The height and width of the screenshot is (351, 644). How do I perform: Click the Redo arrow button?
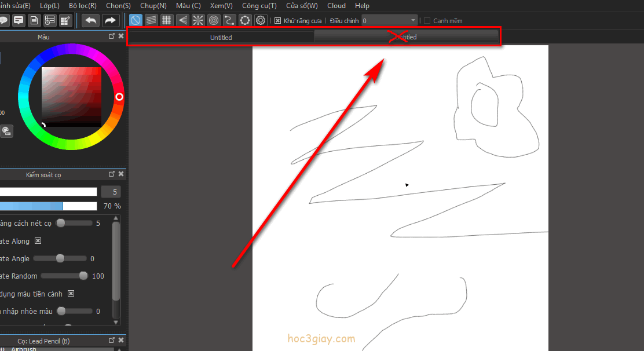click(110, 20)
